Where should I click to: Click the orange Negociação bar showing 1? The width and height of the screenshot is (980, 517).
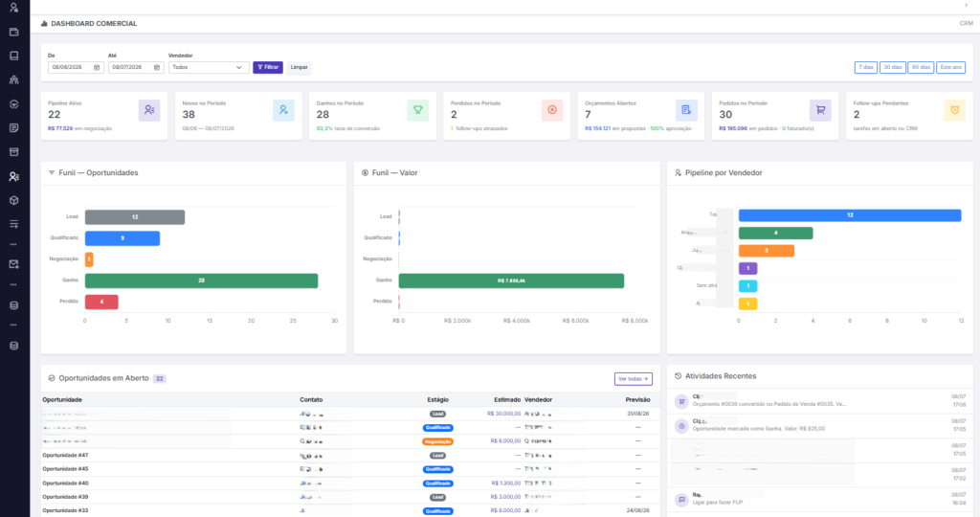coord(89,259)
